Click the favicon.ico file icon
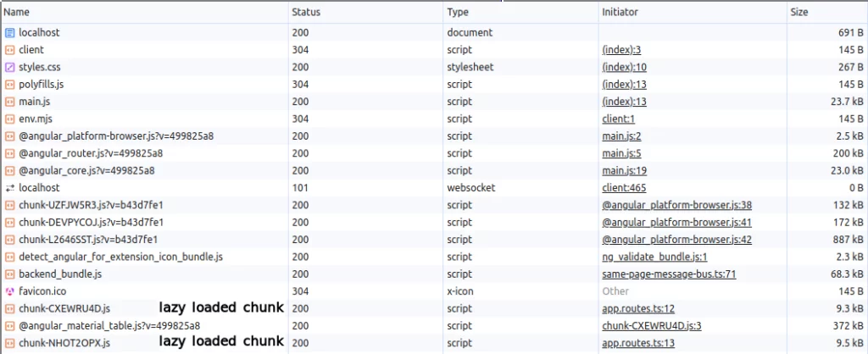Screen dimensions: 868x354 [10, 291]
